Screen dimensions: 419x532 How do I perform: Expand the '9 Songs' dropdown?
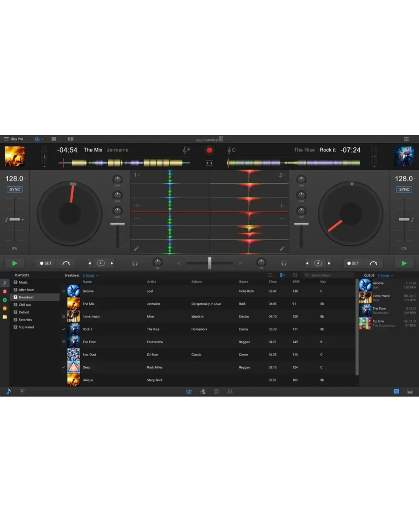pos(90,275)
